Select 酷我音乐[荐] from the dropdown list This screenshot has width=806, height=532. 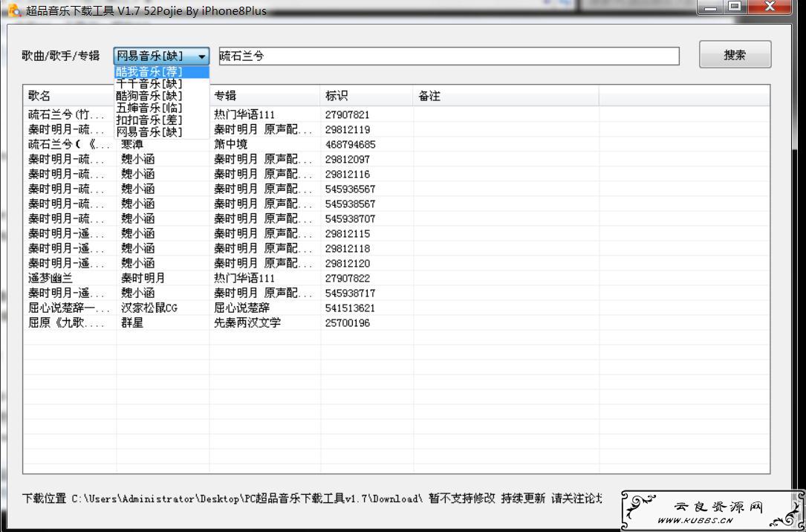(x=161, y=71)
